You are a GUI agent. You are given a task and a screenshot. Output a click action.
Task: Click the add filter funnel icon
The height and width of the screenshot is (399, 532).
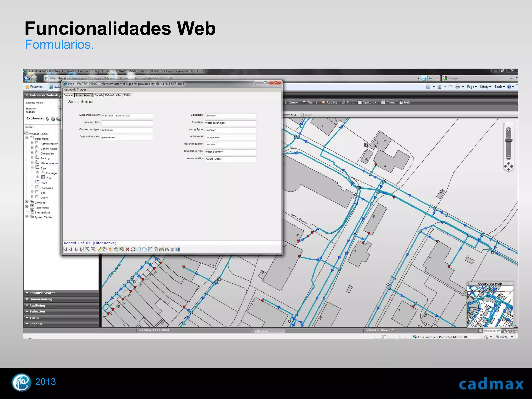pyautogui.click(x=88, y=249)
